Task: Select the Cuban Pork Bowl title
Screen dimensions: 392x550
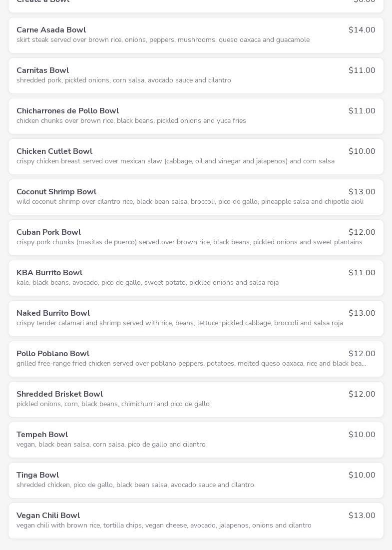Action: (x=48, y=232)
